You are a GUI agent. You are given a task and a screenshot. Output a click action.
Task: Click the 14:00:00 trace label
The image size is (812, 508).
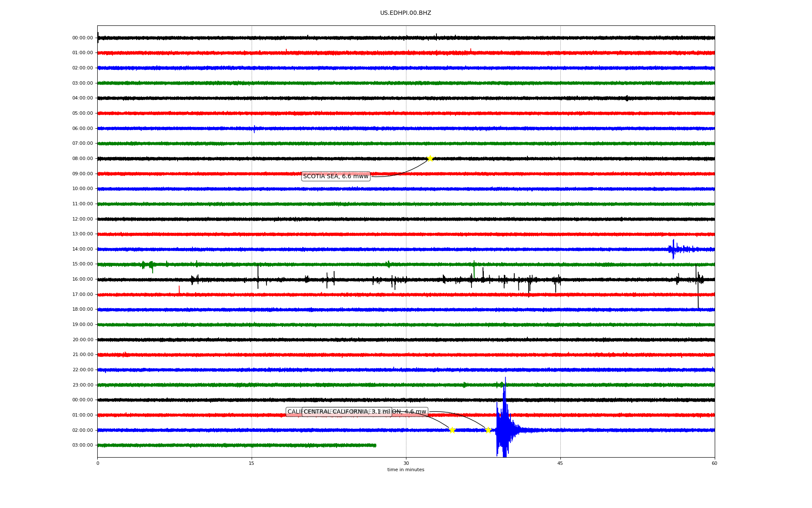pos(82,249)
